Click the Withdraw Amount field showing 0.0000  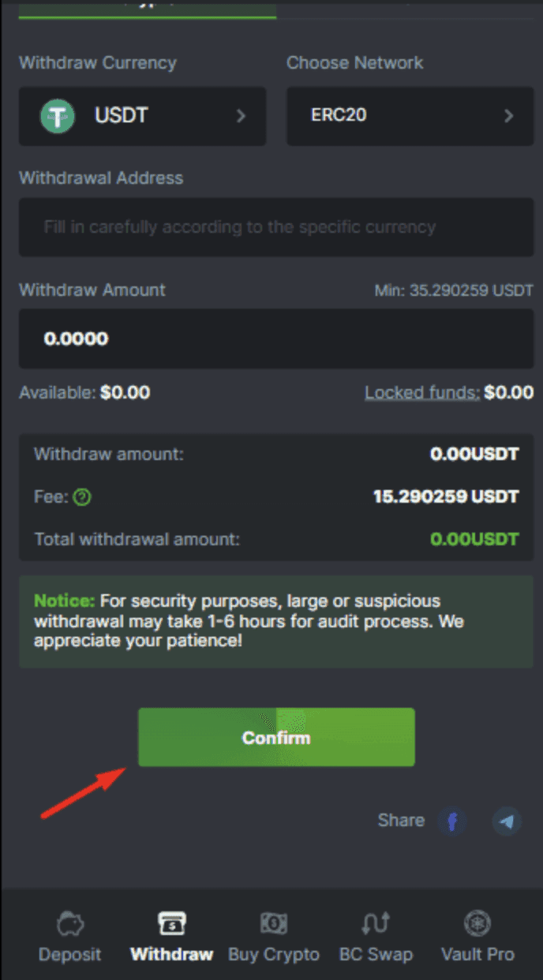click(x=276, y=339)
